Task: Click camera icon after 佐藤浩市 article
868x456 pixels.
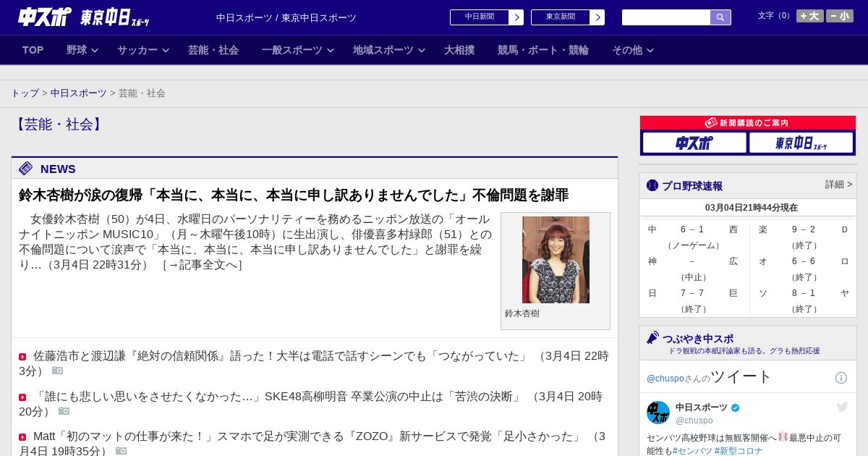Action: click(58, 371)
